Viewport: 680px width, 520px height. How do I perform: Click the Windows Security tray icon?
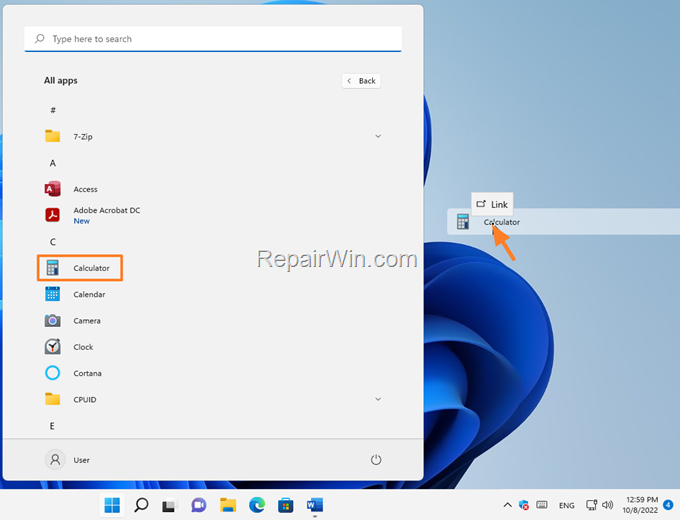524,505
